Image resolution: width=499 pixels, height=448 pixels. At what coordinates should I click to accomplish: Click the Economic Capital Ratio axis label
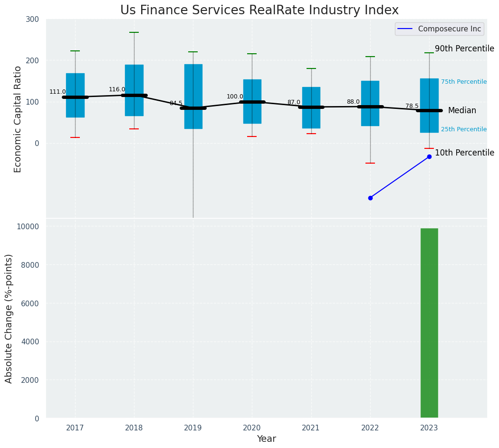pos(18,119)
